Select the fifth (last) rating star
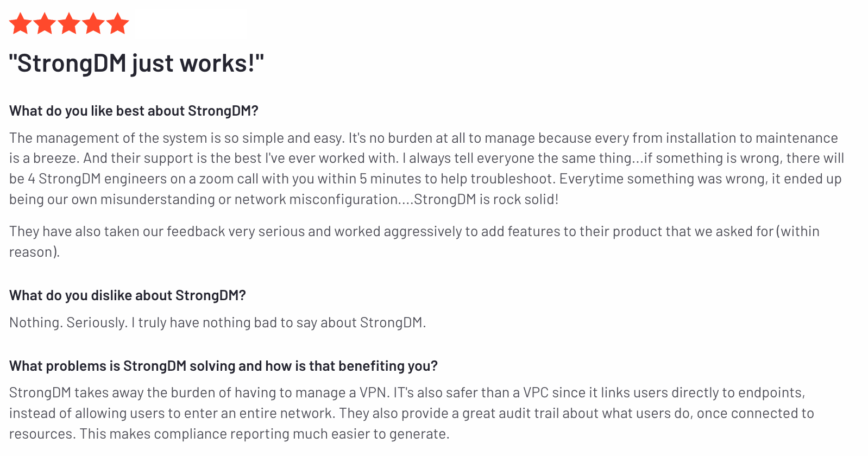868x456 pixels. click(x=117, y=24)
